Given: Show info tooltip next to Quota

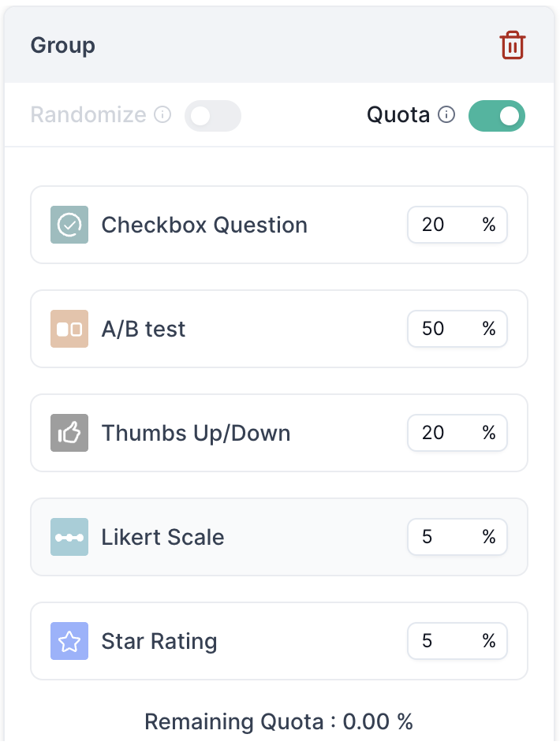Looking at the screenshot, I should [446, 114].
